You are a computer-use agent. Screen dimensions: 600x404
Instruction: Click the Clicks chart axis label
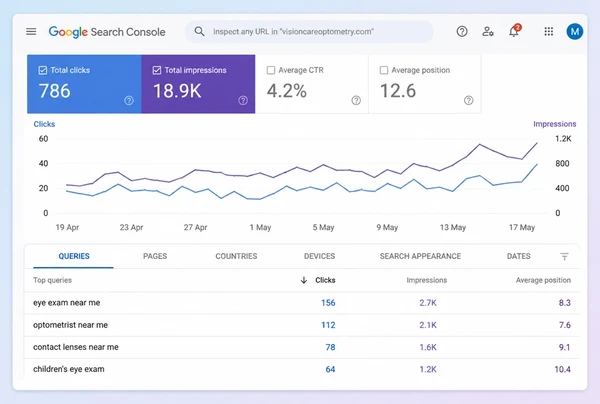pos(44,124)
